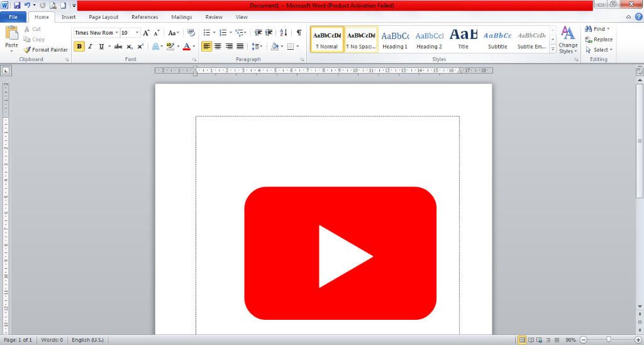The image size is (644, 345).
Task: Open the File tab
Action: [x=13, y=17]
